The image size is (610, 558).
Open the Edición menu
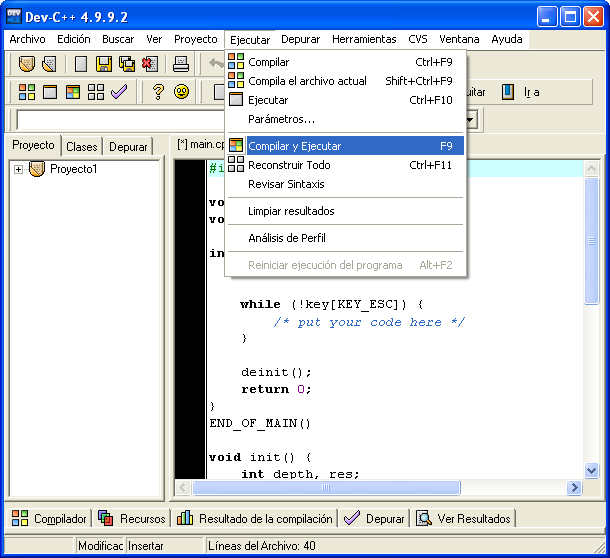74,39
